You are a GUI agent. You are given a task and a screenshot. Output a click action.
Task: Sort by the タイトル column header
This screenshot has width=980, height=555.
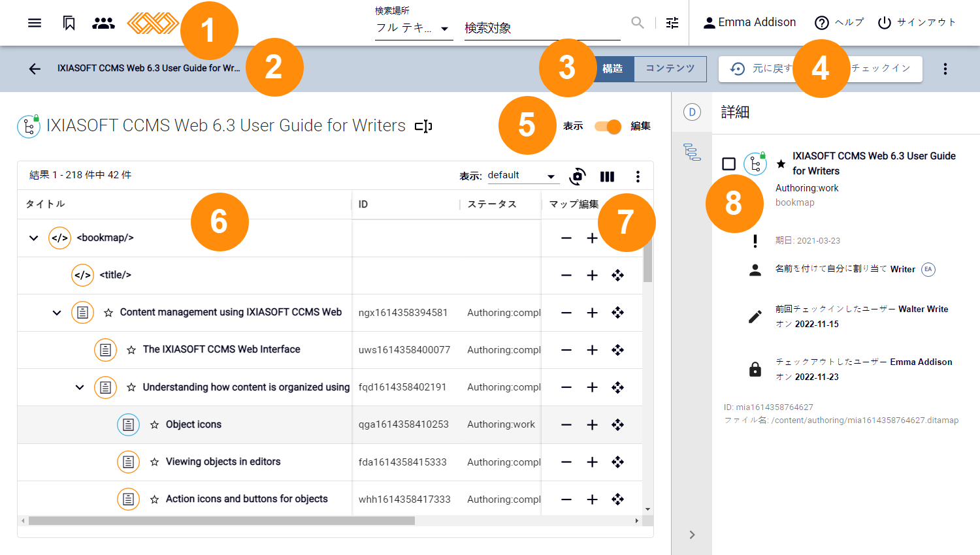[x=45, y=204]
